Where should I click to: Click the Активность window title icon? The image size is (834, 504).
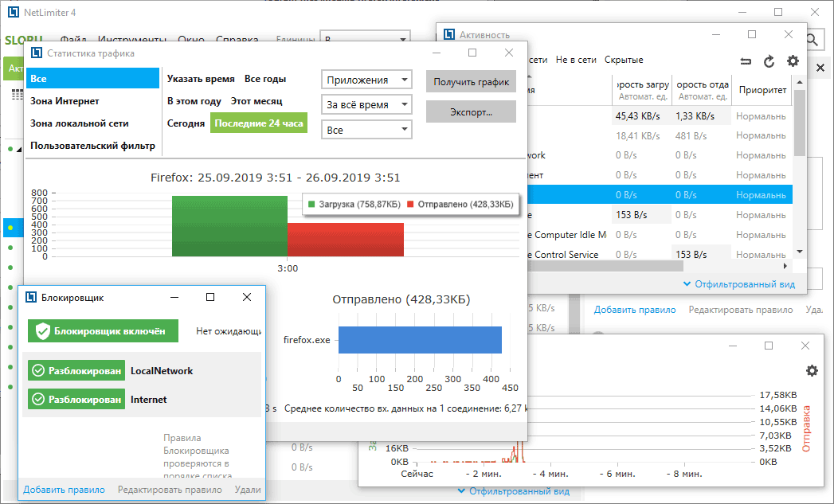click(449, 34)
